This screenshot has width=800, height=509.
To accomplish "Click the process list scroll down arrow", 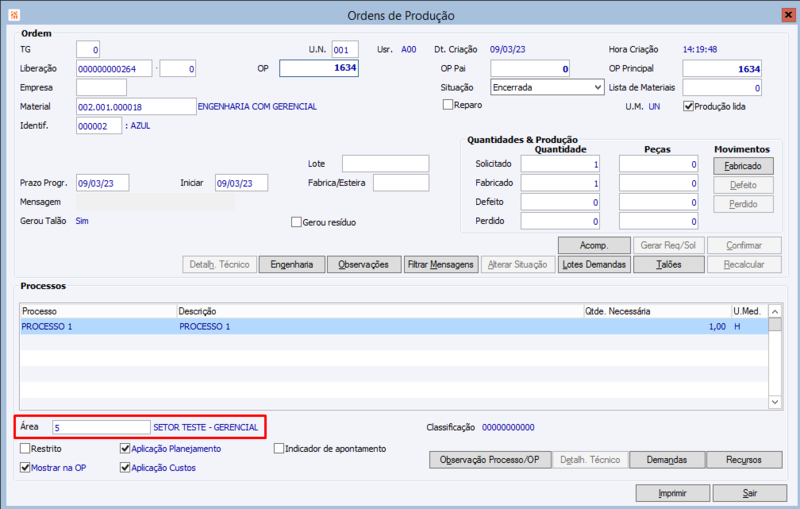I will pos(775,402).
